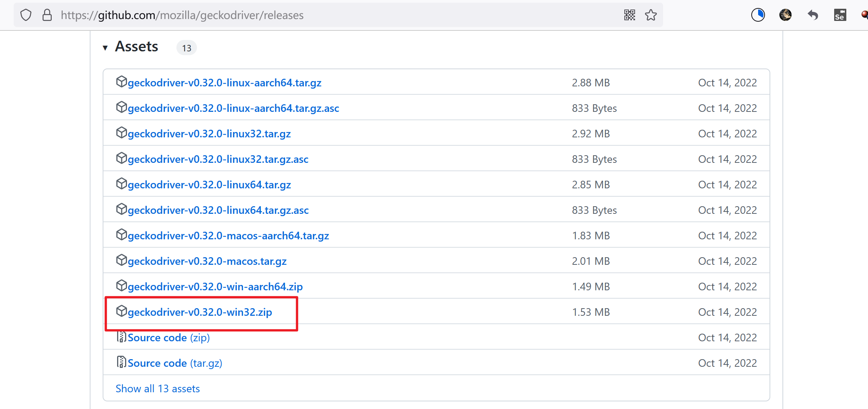The height and width of the screenshot is (409, 868).
Task: Download Source code (tar.gz)
Action: (x=175, y=363)
